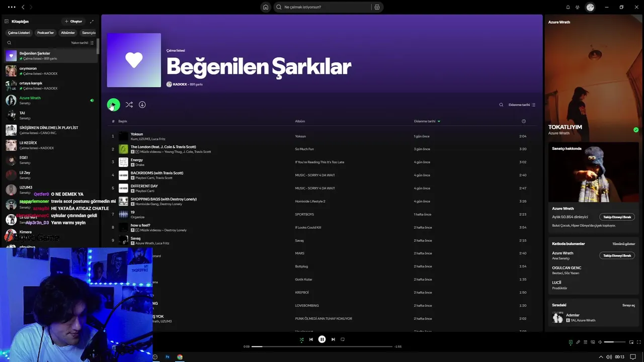Go back with the left arrow
The height and width of the screenshot is (362, 644).
point(23,7)
